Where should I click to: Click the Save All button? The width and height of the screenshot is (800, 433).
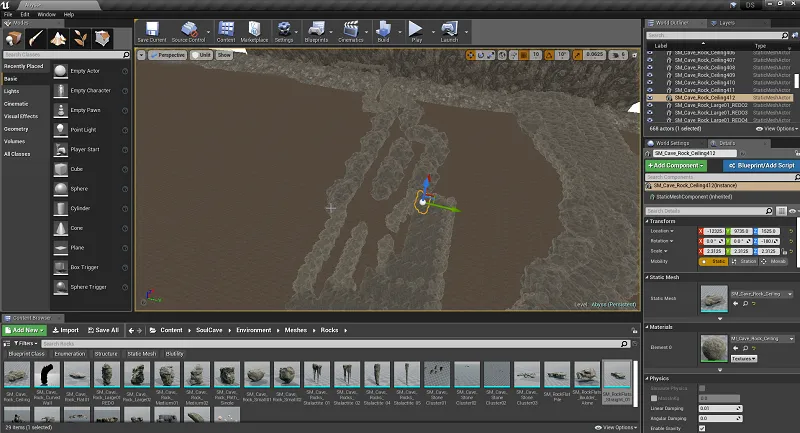(x=103, y=330)
